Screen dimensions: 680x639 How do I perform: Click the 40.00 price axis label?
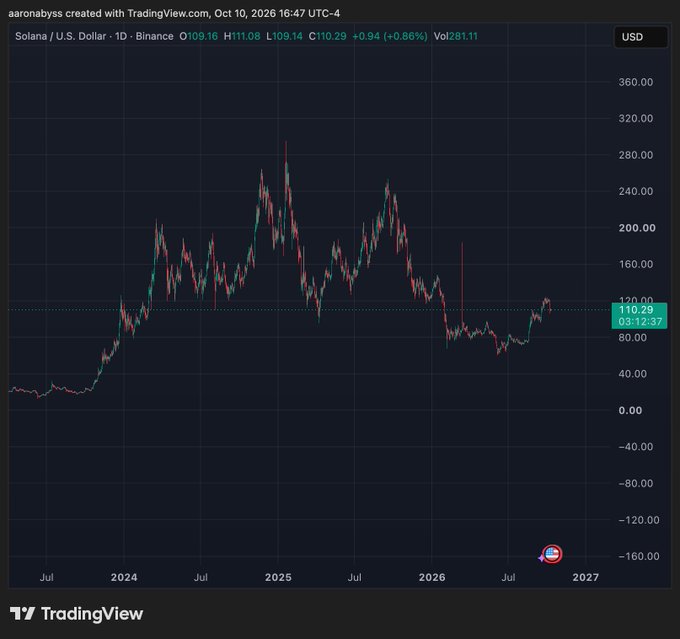pyautogui.click(x=632, y=374)
